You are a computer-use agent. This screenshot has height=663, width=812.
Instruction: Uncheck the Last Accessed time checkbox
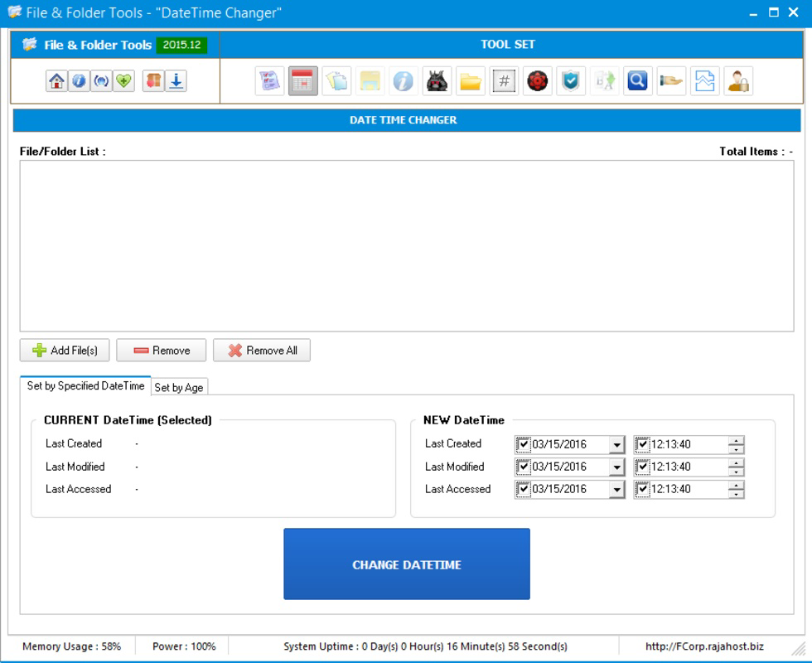[x=643, y=488]
